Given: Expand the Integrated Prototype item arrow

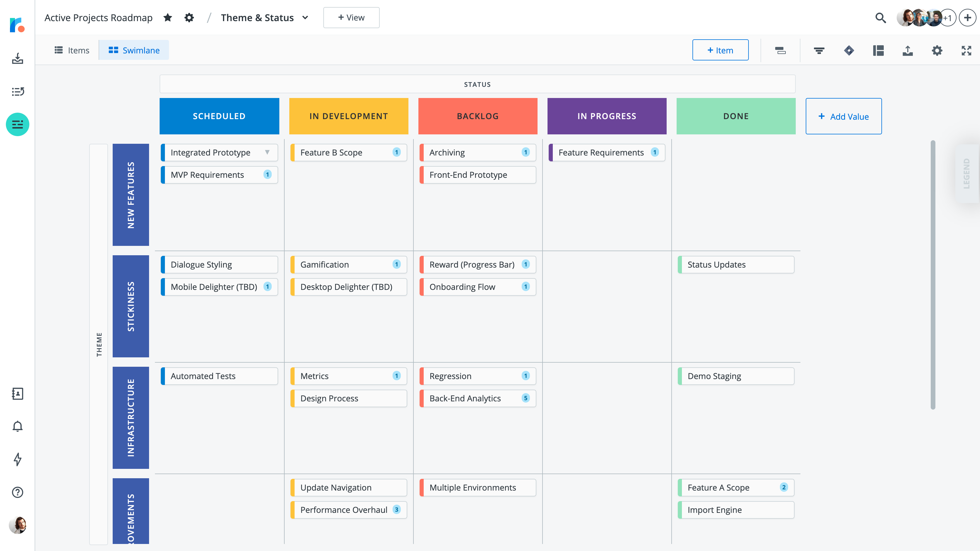Looking at the screenshot, I should (x=267, y=152).
